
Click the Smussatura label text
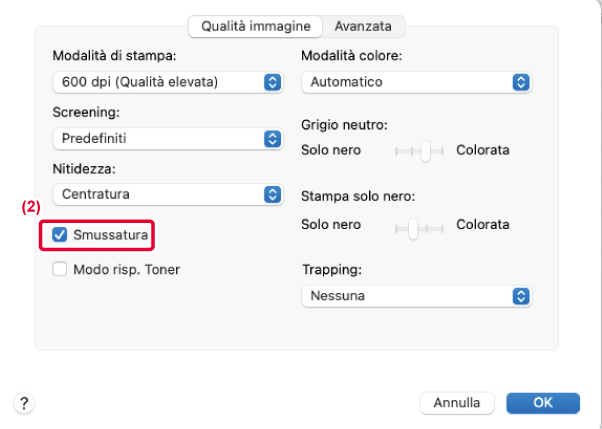[110, 236]
